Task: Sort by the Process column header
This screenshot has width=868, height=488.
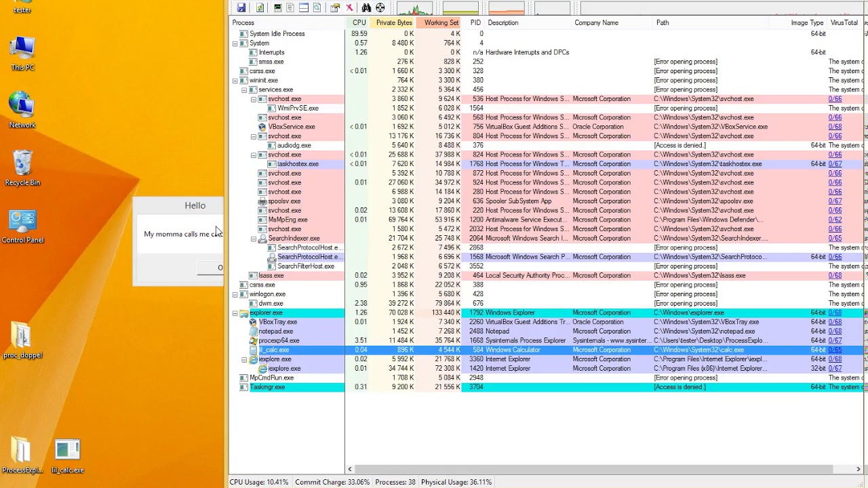Action: coord(287,23)
